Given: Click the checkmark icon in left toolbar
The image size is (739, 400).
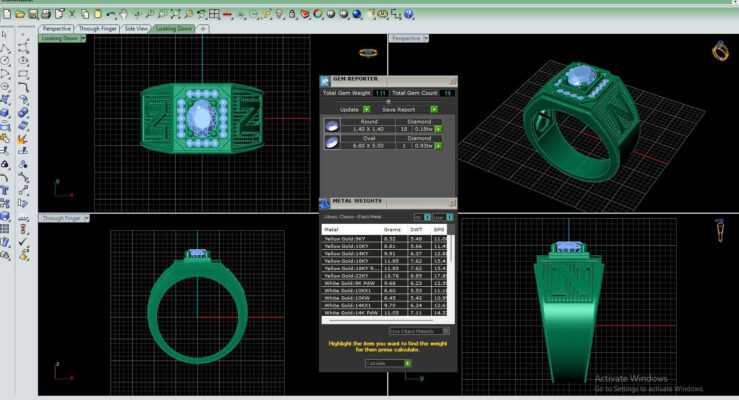Looking at the screenshot, I should 23,242.
